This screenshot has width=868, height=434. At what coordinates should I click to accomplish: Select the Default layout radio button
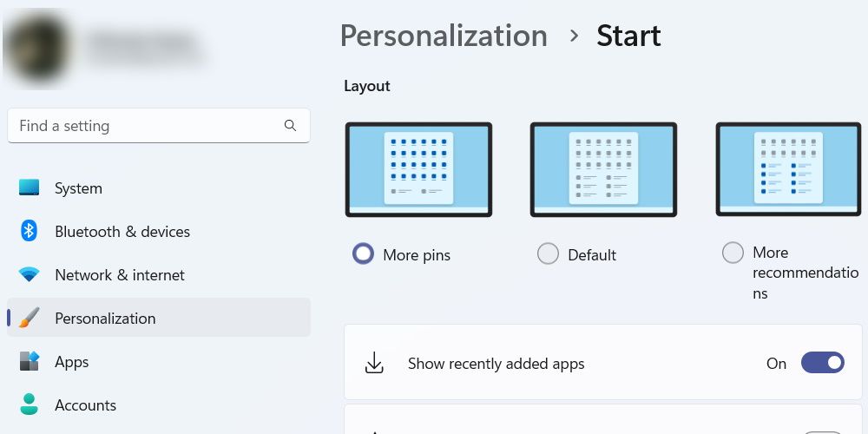(x=548, y=254)
